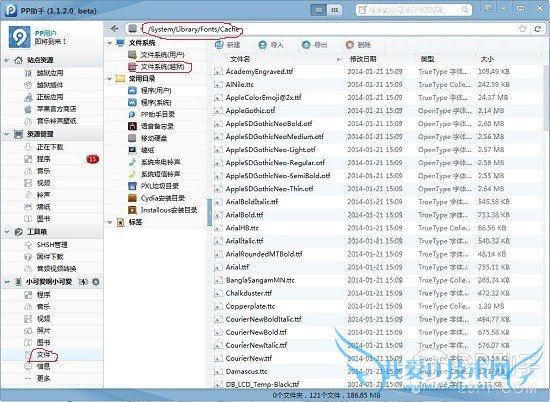Collapse the 常用目录 tree node
This screenshot has height=402, width=550.
[x=110, y=79]
